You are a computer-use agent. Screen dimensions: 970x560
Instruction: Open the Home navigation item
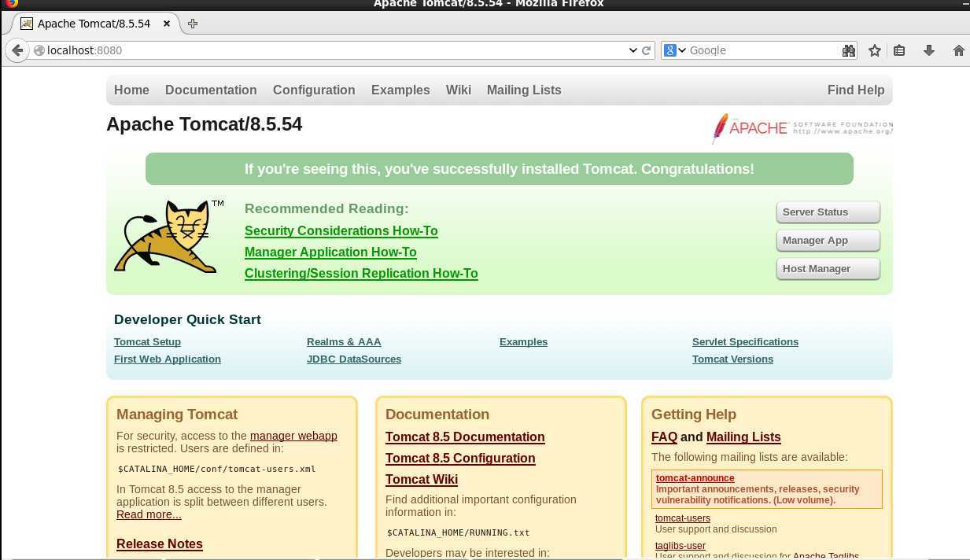point(131,90)
